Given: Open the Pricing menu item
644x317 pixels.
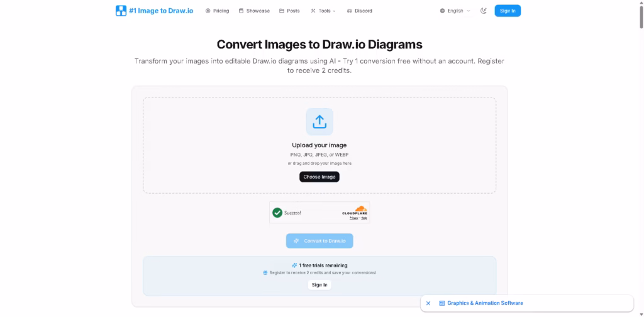Looking at the screenshot, I should click(x=217, y=11).
